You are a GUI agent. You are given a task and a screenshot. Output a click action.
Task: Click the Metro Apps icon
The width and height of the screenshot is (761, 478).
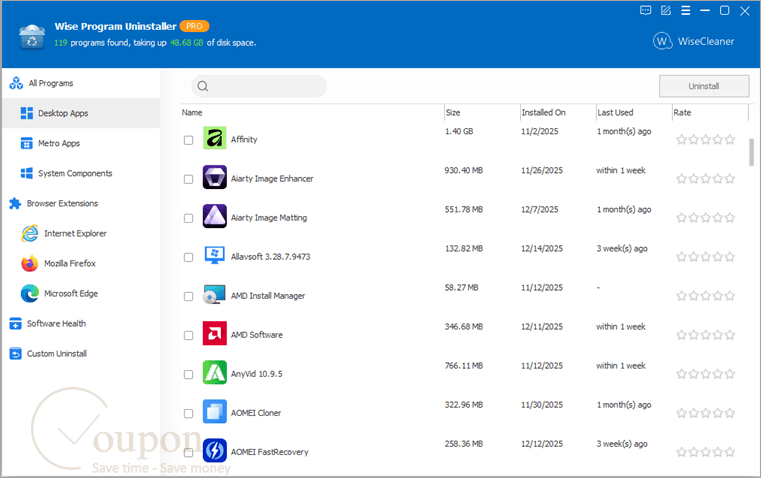(x=27, y=144)
